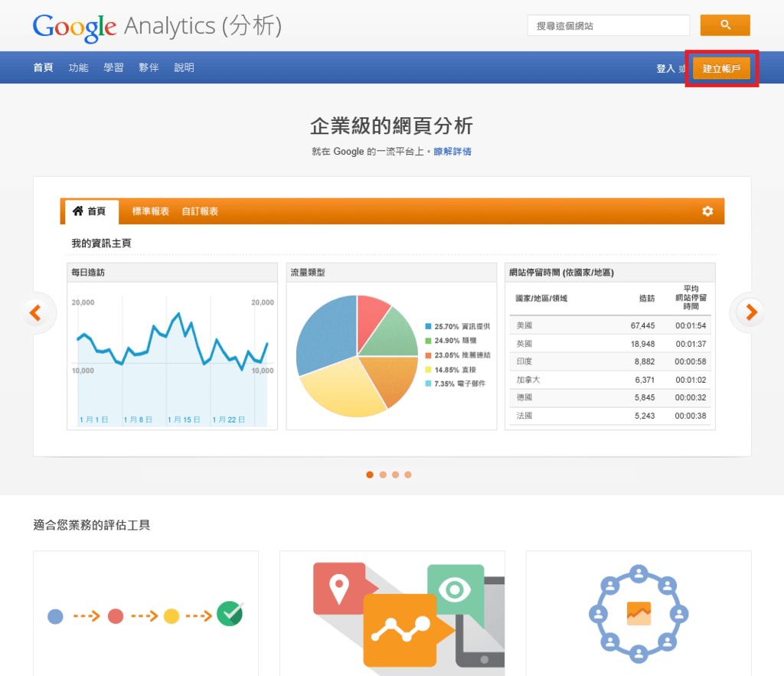Click the people circle network illustration
Viewport: 784px width, 676px height.
(639, 614)
